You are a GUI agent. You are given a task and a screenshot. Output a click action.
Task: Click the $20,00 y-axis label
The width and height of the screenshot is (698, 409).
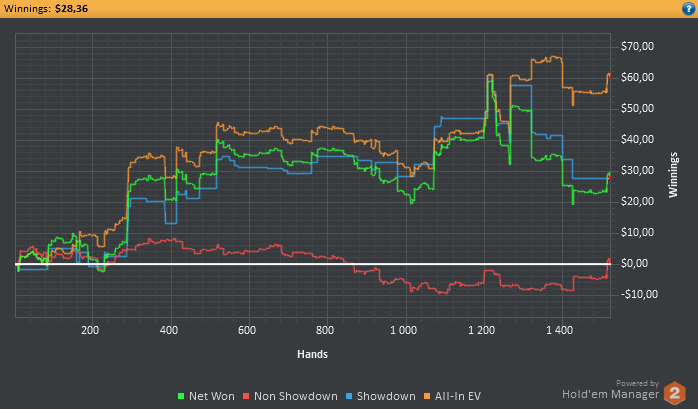tap(637, 201)
